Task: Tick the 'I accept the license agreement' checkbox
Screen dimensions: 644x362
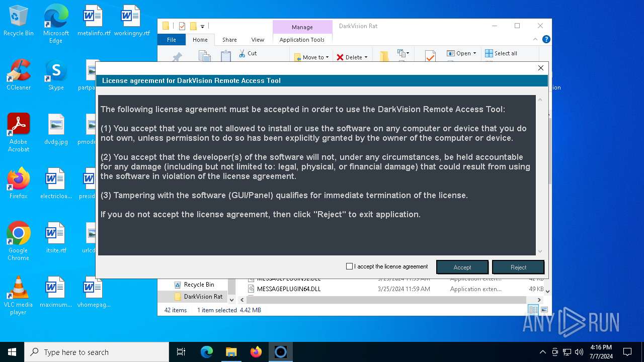Action: pyautogui.click(x=349, y=266)
